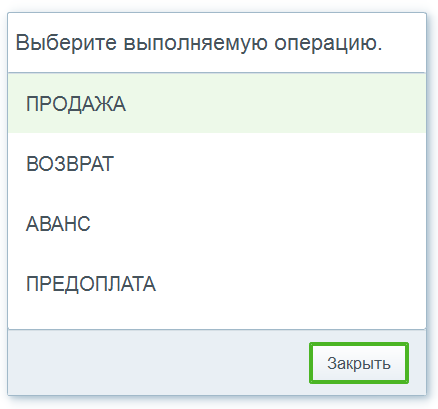Select the last operation in the list
Screen dimensions: 438x409
(217, 284)
